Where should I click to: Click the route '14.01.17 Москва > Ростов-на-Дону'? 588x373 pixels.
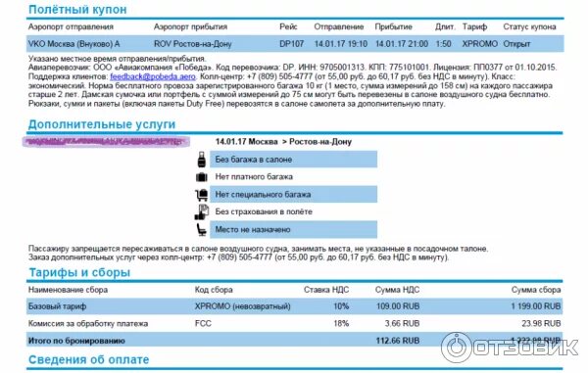coord(283,142)
